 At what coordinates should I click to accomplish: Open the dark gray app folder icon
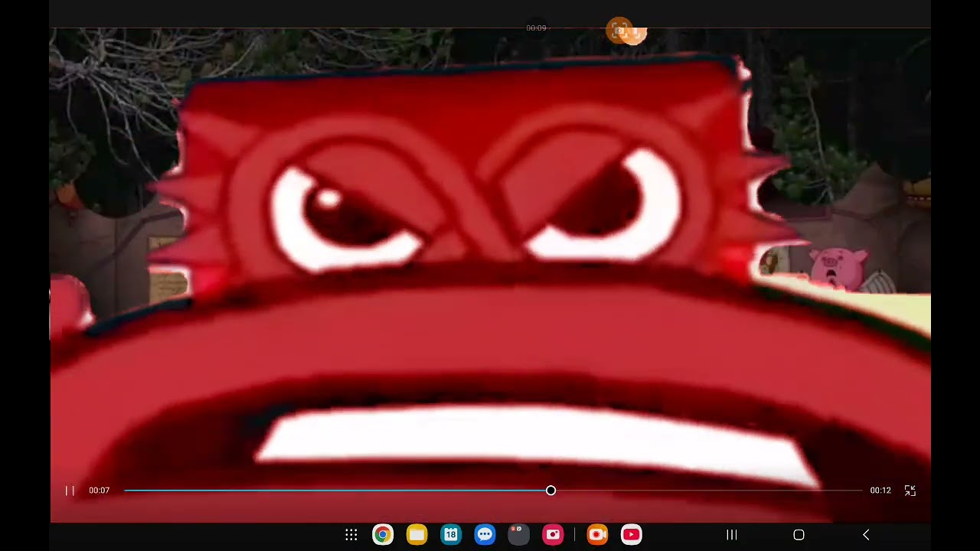(x=518, y=535)
